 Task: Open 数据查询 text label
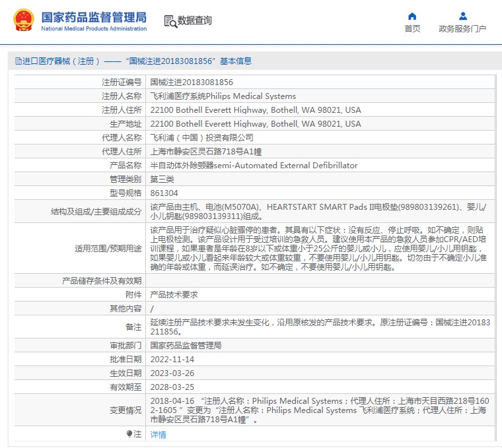pos(195,21)
